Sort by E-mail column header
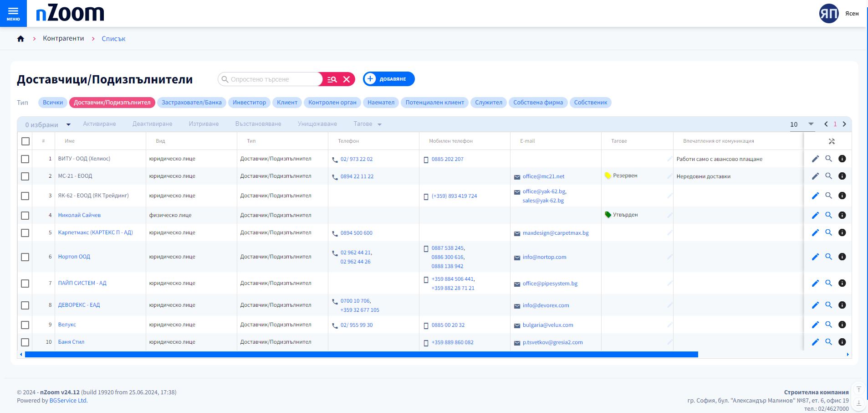The image size is (868, 413). point(527,141)
